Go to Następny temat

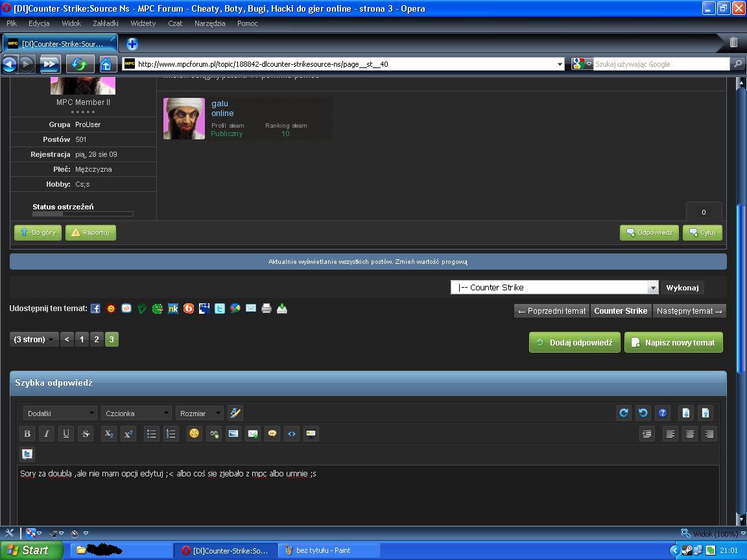pos(689,311)
